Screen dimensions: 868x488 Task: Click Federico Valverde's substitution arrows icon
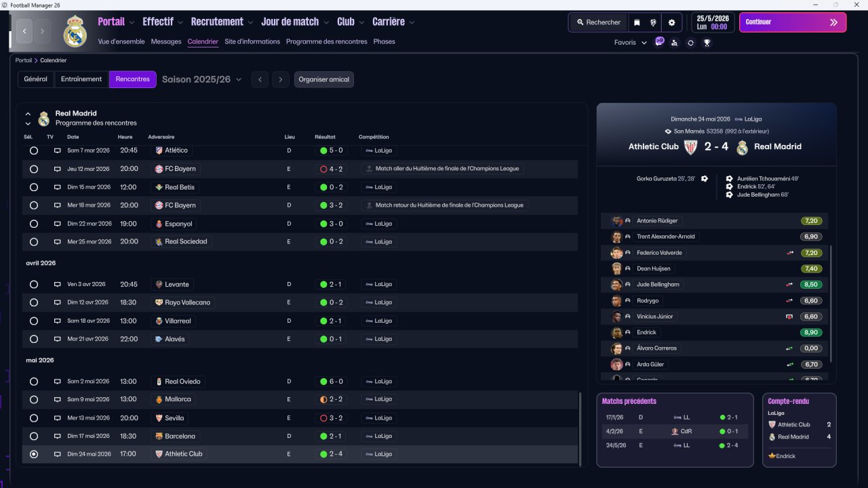(790, 253)
